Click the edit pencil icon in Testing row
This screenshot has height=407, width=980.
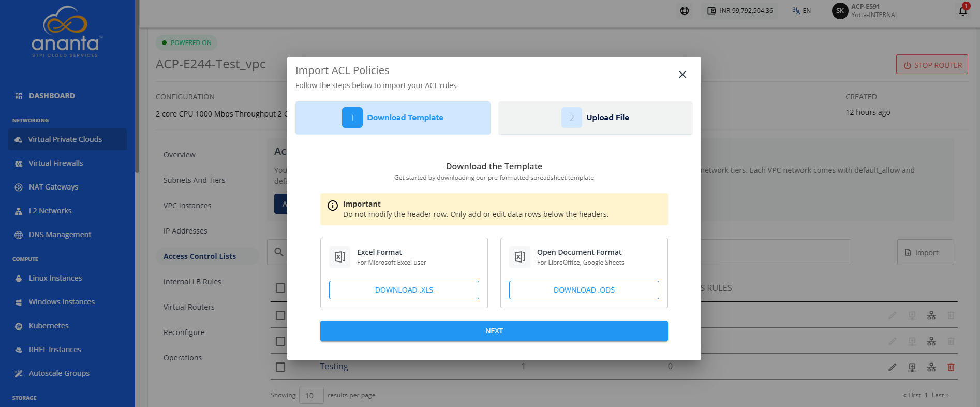point(893,367)
